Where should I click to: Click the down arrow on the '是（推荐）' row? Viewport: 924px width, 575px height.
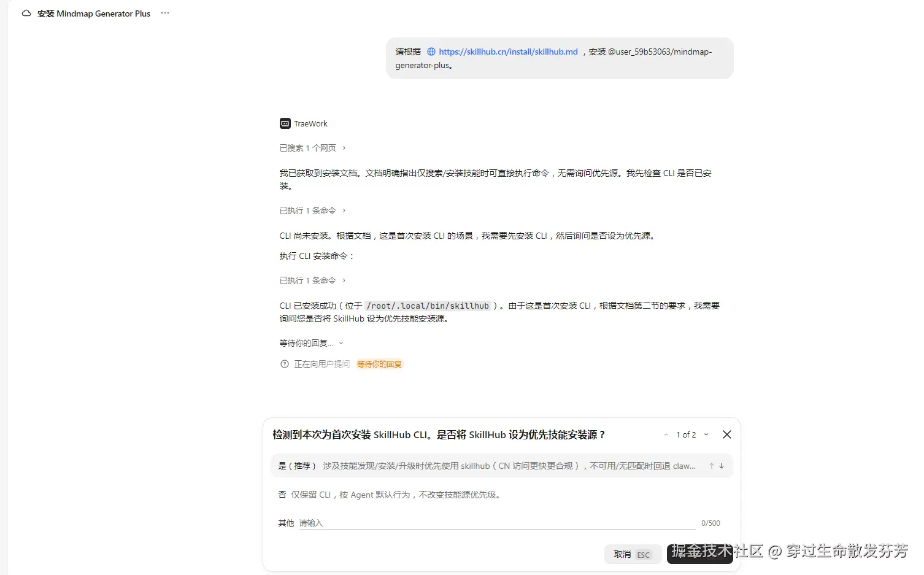[722, 466]
